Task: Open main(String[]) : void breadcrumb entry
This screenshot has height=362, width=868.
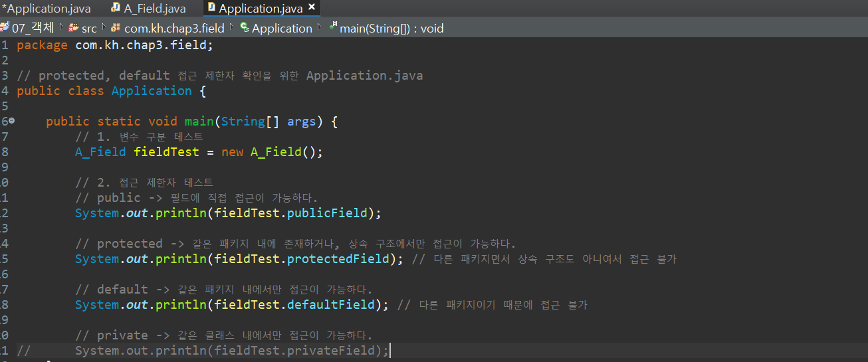Action: [x=391, y=28]
